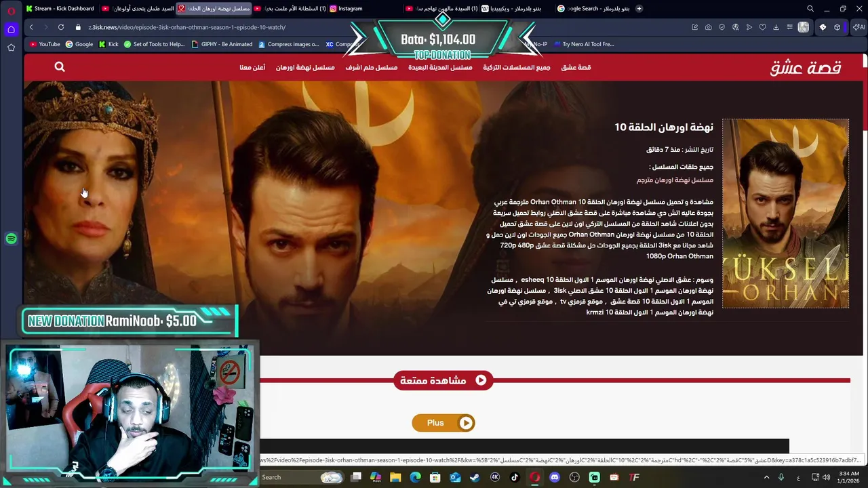Switch to the Google Search tab
868x488 pixels.
tap(593, 9)
